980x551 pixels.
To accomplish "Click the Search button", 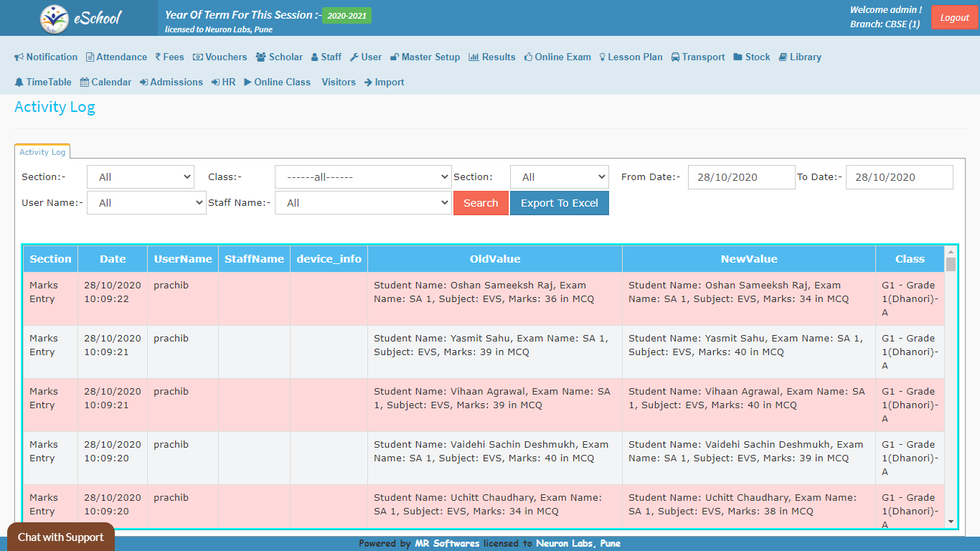I will pos(481,203).
